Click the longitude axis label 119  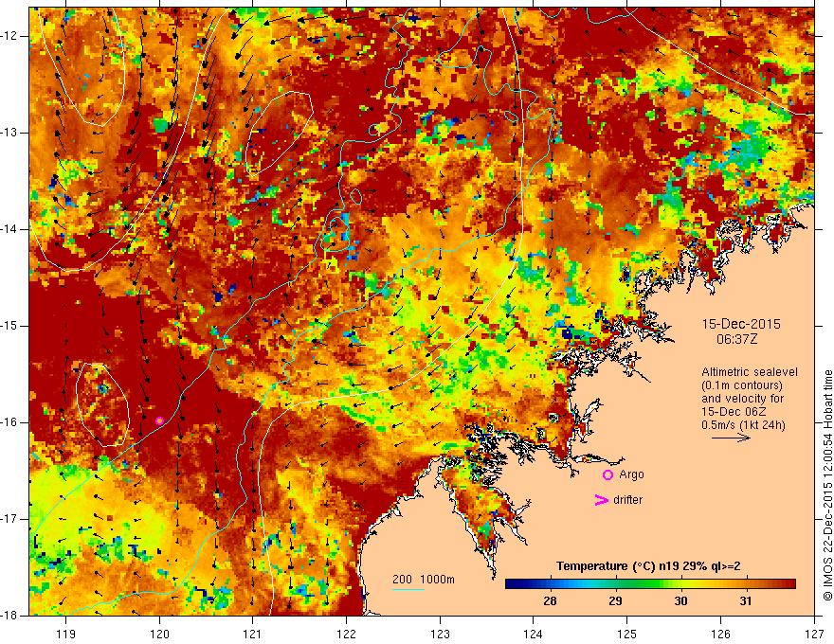click(x=66, y=634)
